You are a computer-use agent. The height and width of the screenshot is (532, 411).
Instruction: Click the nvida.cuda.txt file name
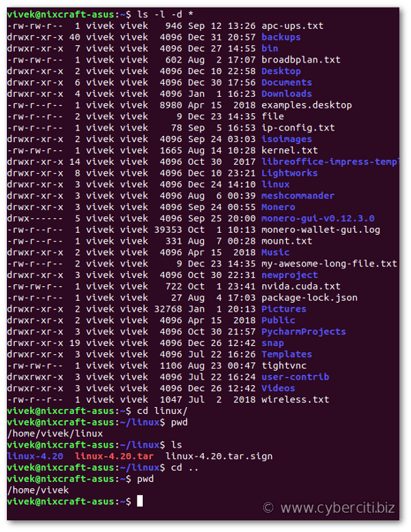(301, 287)
